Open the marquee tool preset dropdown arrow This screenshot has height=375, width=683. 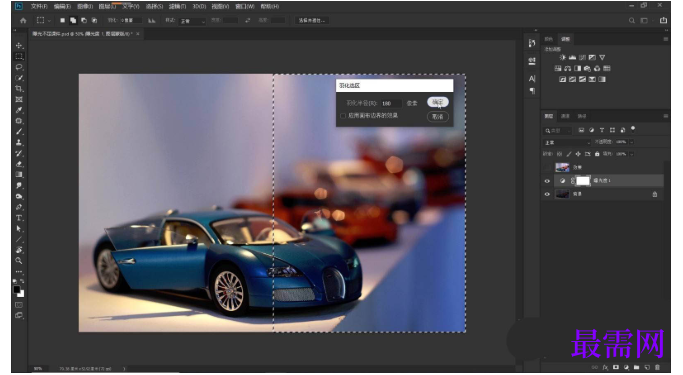49,20
